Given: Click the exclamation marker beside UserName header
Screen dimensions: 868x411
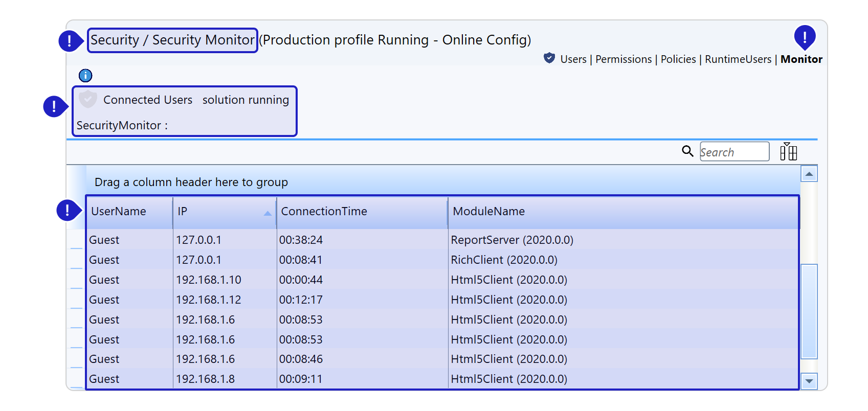Looking at the screenshot, I should [x=67, y=210].
